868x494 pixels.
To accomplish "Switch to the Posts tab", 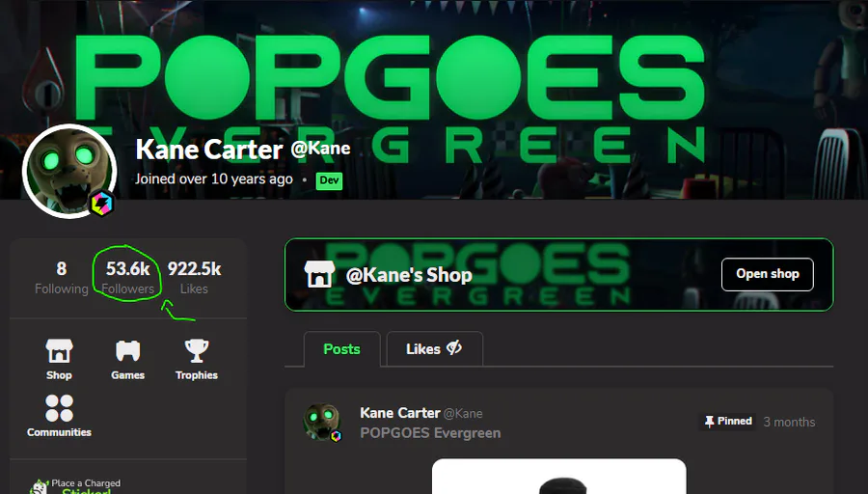I will [x=341, y=349].
